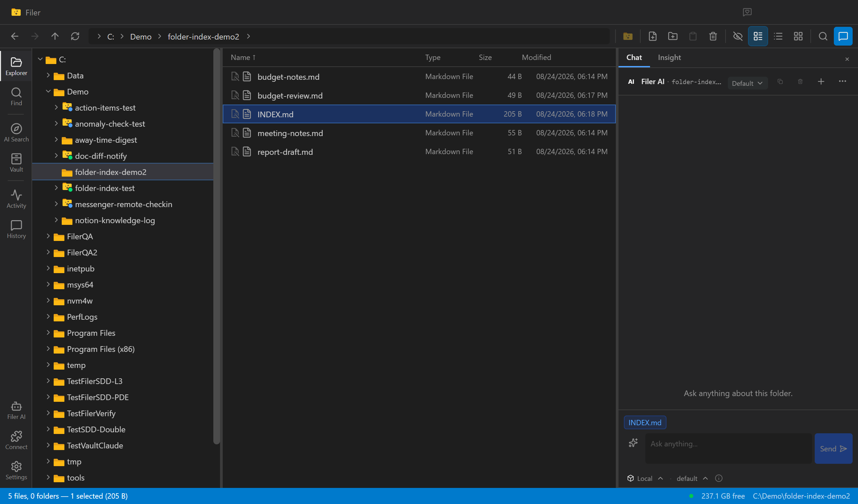Switch to the list view mode

click(778, 37)
